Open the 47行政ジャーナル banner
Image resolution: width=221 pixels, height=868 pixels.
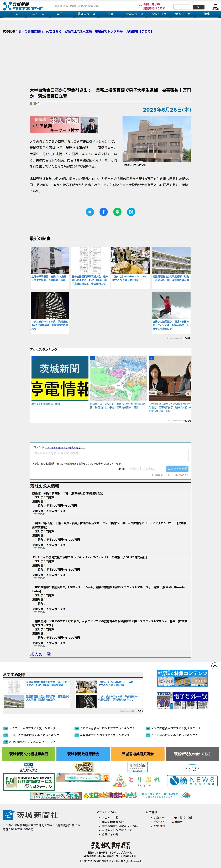29,782
